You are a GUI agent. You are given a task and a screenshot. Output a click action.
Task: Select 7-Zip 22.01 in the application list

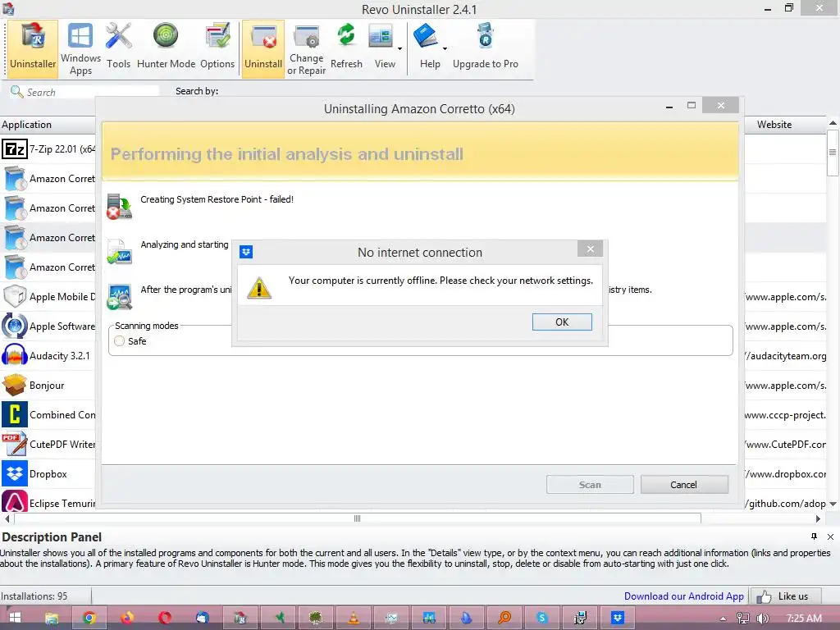click(x=48, y=149)
